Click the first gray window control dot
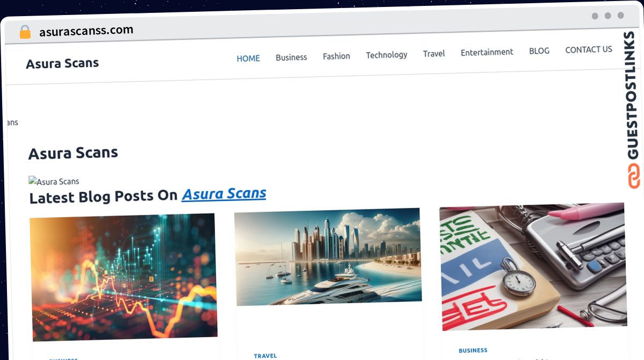The width and height of the screenshot is (644, 360). point(595,16)
